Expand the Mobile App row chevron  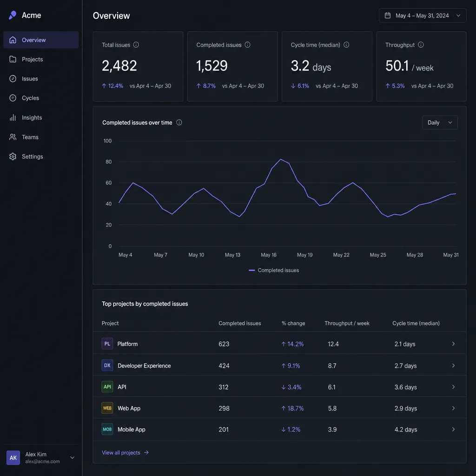pos(453,429)
